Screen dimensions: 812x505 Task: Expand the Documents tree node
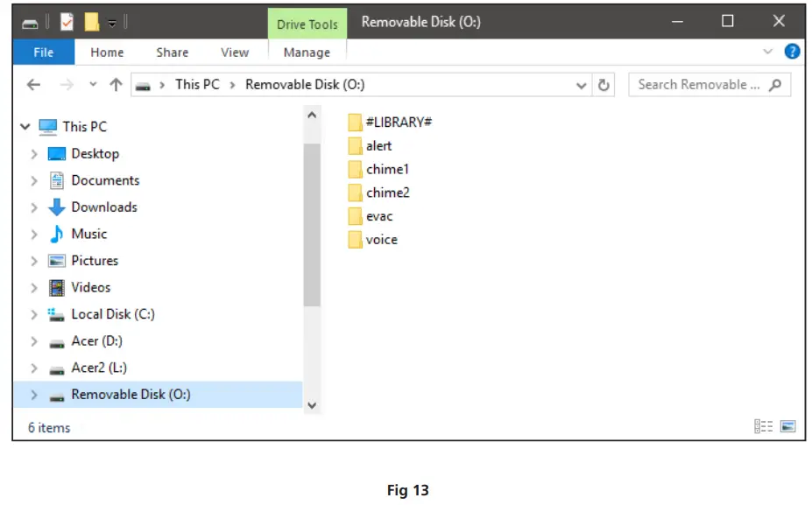point(34,180)
